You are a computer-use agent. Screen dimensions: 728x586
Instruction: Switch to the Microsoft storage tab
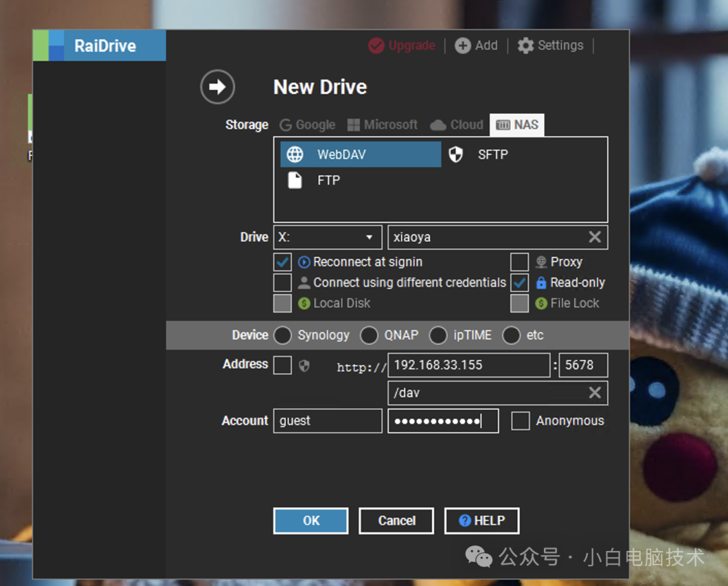pyautogui.click(x=383, y=125)
